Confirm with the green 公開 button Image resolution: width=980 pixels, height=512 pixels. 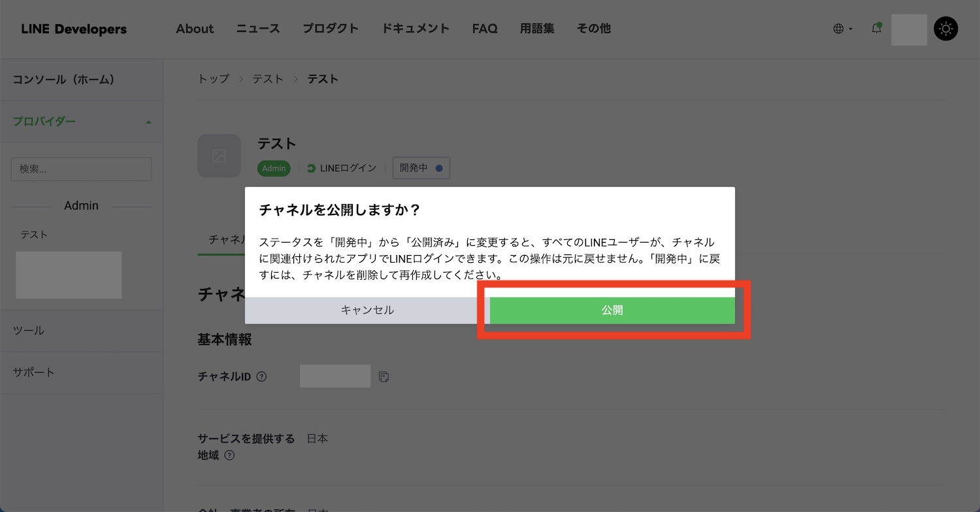[x=612, y=310]
